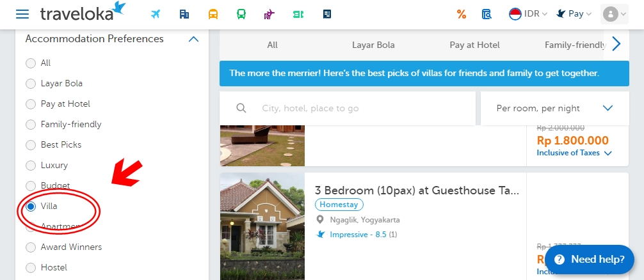
Task: Collapse the Accommodation Preferences section
Action: click(193, 39)
